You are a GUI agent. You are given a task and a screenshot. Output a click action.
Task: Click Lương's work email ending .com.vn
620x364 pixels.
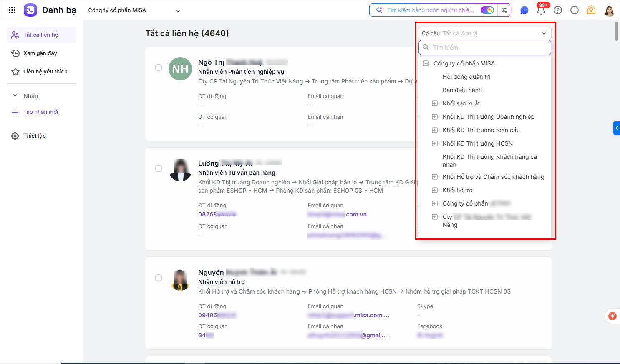[x=337, y=214]
